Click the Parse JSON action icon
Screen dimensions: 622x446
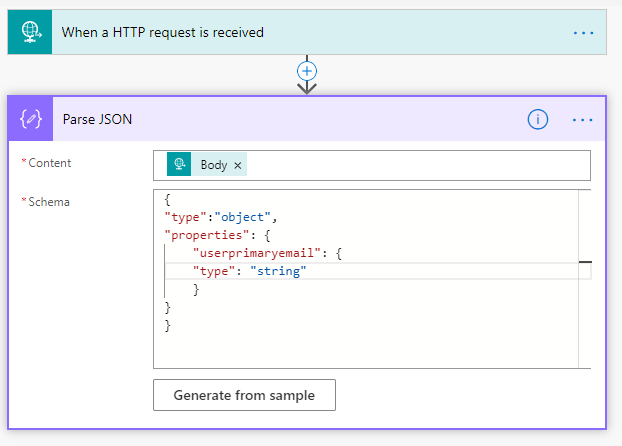coord(30,119)
